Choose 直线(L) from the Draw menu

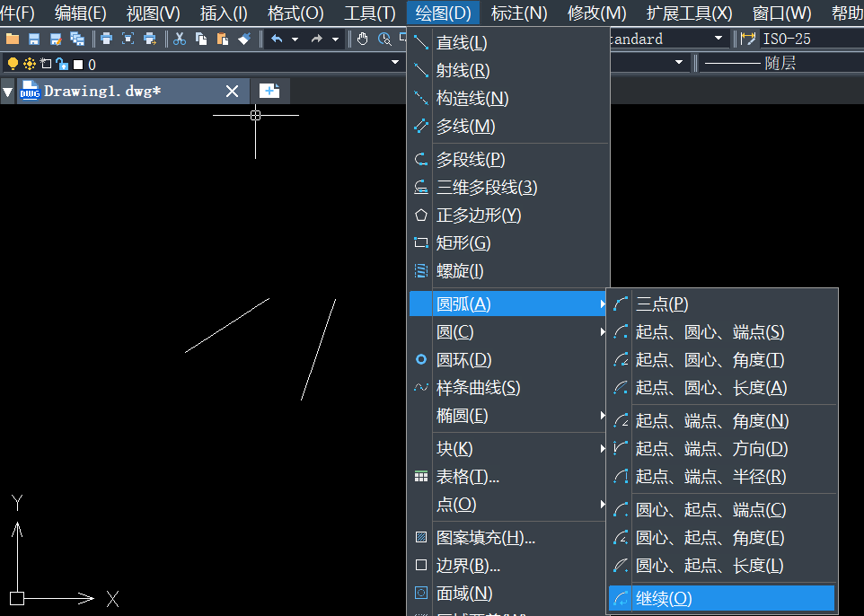pyautogui.click(x=509, y=43)
